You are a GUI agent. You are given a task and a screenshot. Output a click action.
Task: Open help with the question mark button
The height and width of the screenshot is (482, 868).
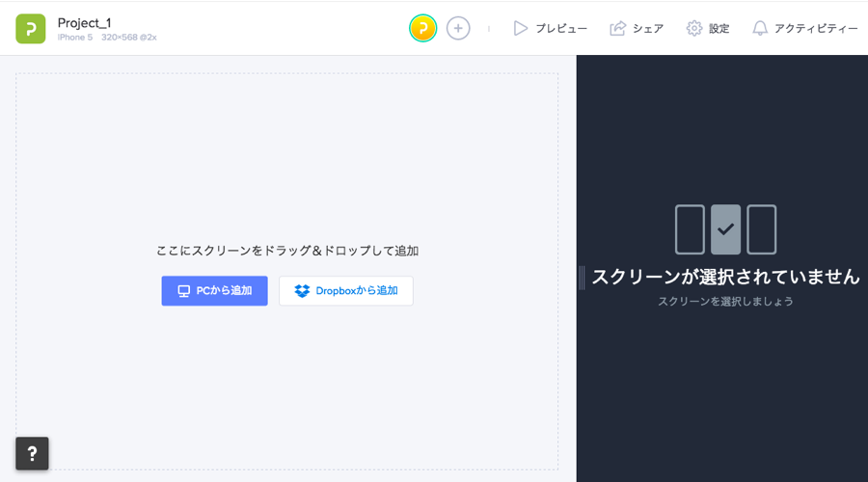click(32, 454)
